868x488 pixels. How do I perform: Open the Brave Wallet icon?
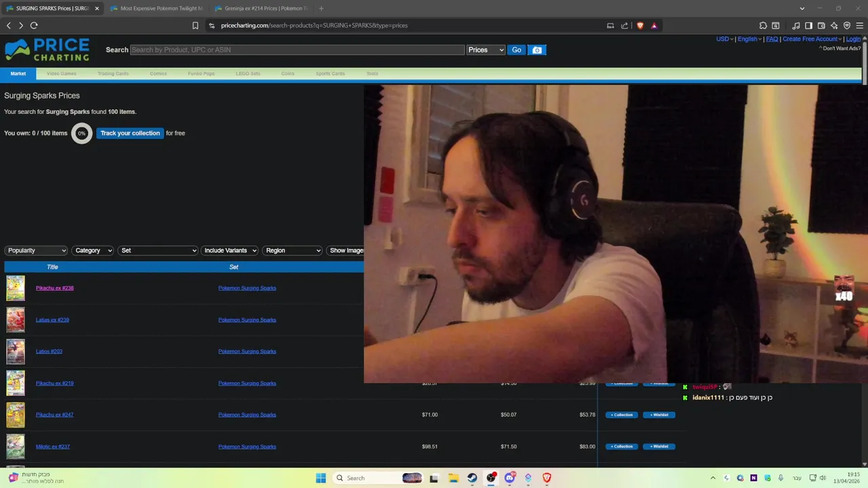[821, 25]
